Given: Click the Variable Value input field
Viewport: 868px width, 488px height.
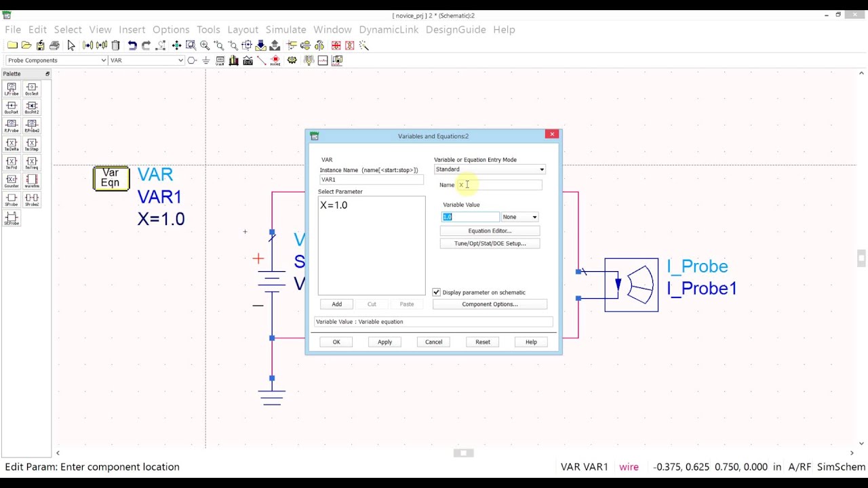Looking at the screenshot, I should click(471, 217).
